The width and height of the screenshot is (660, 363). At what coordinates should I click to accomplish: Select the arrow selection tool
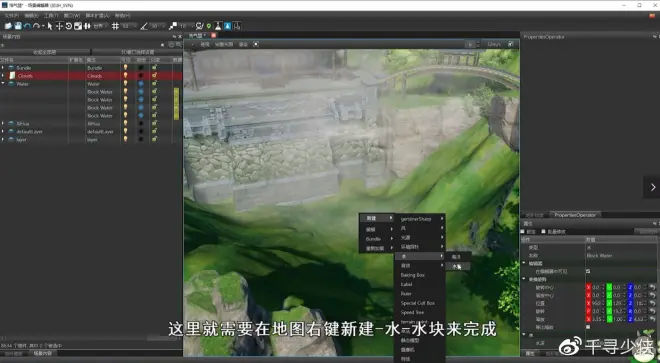[x=50, y=26]
